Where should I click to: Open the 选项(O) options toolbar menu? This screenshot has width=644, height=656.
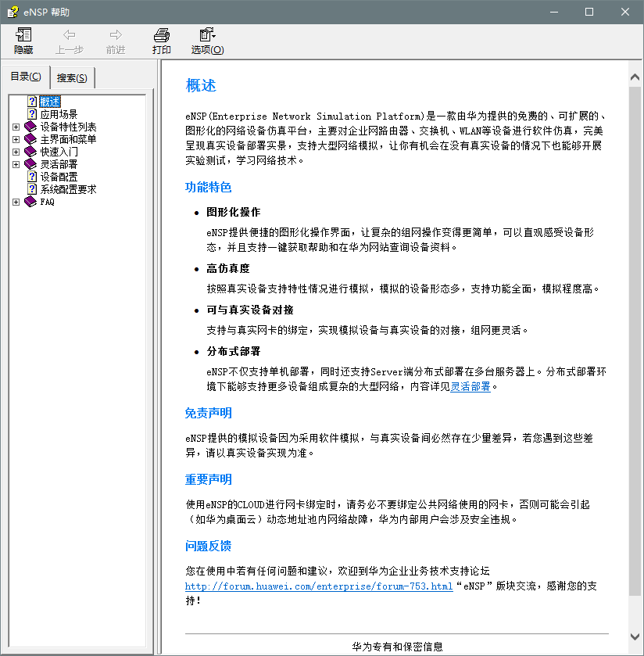pyautogui.click(x=207, y=41)
